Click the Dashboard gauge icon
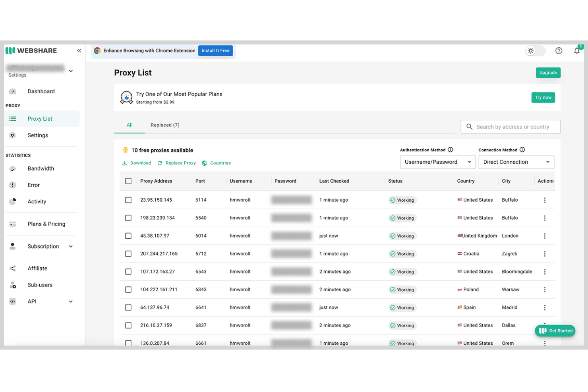Viewport: 588px width, 392px height. point(13,91)
